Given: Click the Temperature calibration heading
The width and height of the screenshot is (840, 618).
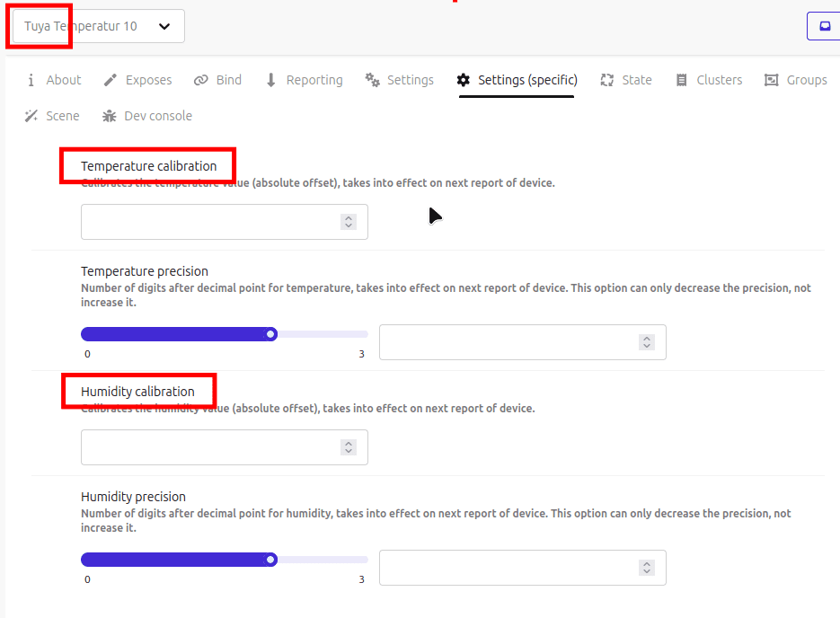Looking at the screenshot, I should pyautogui.click(x=149, y=166).
